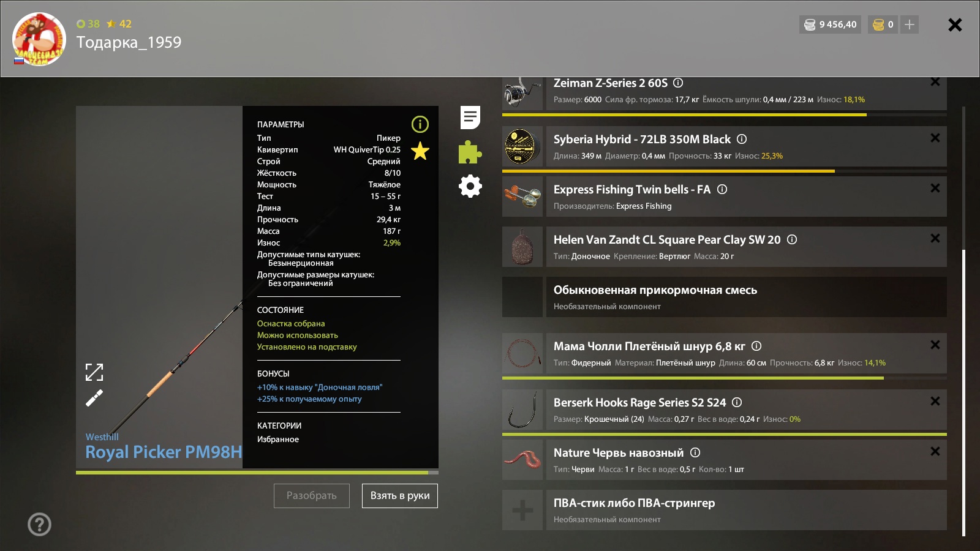
Task: Add ПВА-стик with the plus icon
Action: (x=522, y=510)
